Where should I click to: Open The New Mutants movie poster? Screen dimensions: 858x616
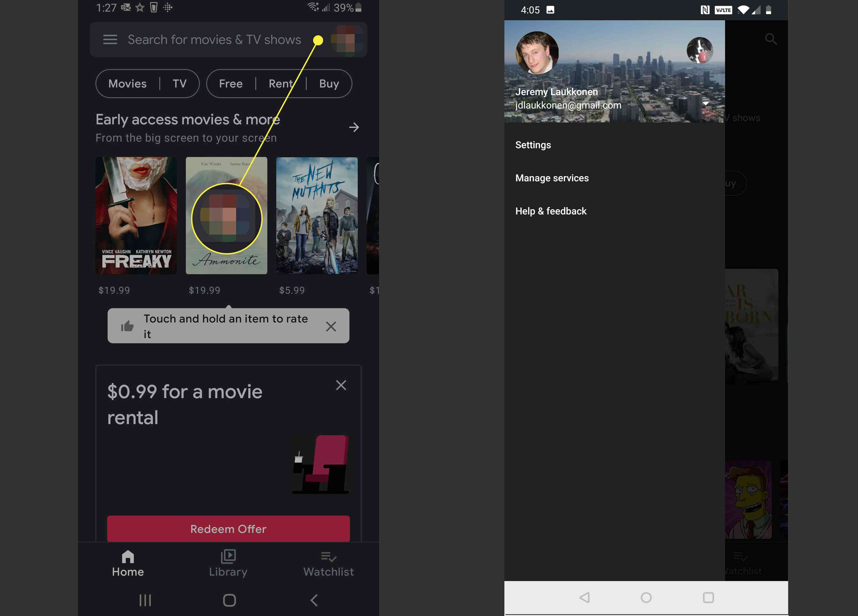(317, 215)
